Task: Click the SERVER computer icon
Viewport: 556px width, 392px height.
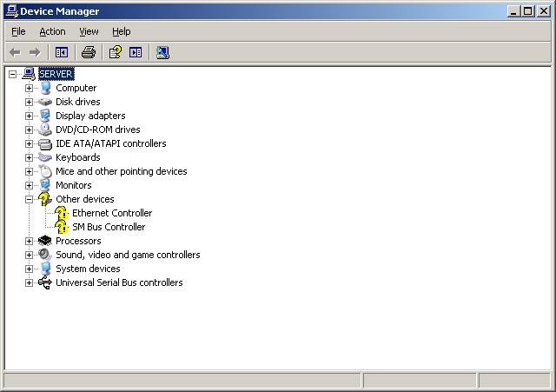Action: click(x=29, y=74)
